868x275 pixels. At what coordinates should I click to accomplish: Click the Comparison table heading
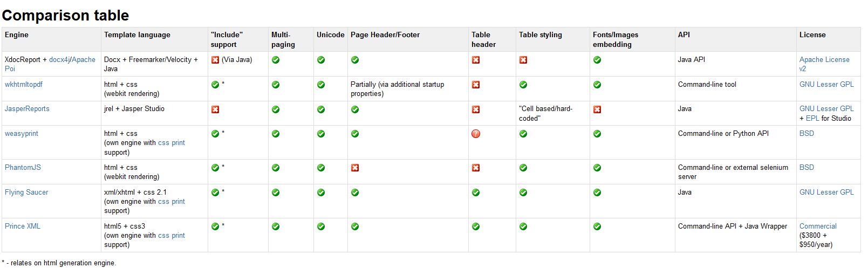[65, 16]
